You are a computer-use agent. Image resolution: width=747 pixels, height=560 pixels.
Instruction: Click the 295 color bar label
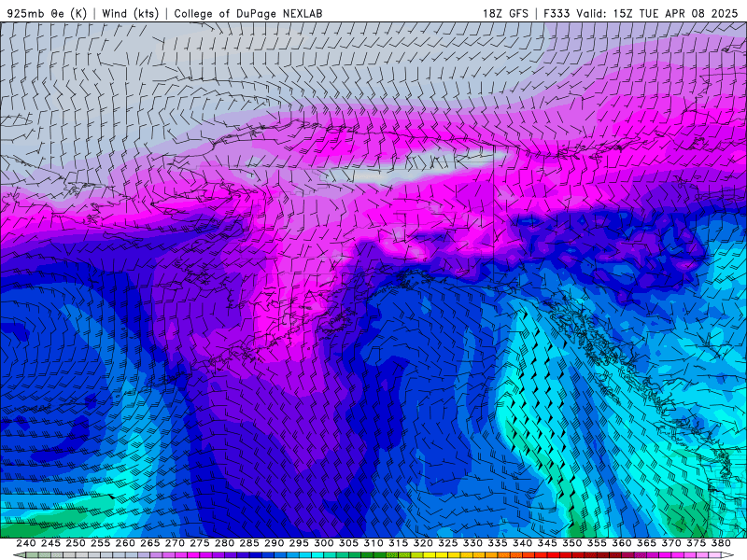tap(299, 543)
